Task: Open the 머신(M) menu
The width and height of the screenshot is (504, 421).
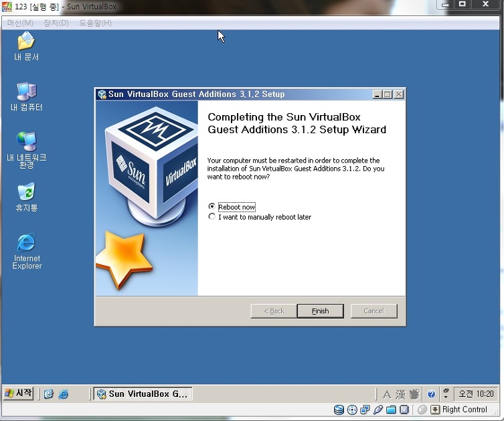Action: click(20, 23)
